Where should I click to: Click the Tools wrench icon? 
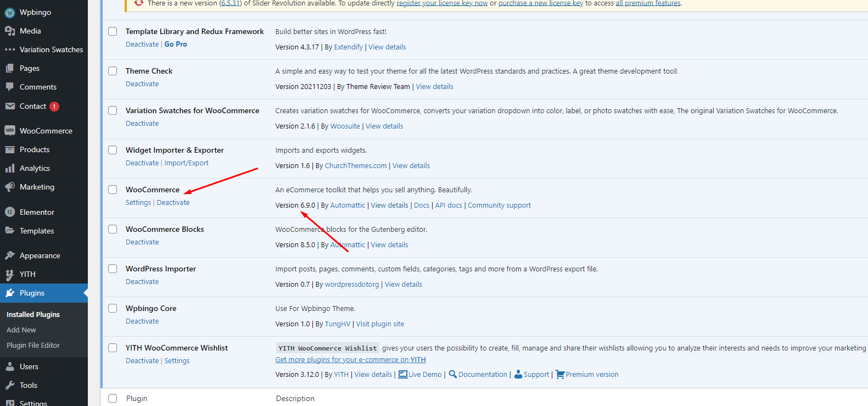tap(10, 385)
